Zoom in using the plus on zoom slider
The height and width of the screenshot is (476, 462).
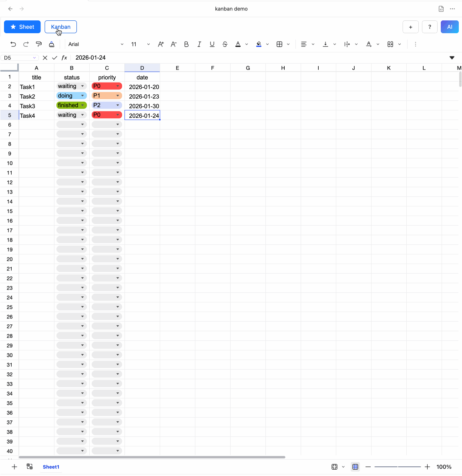pyautogui.click(x=427, y=466)
